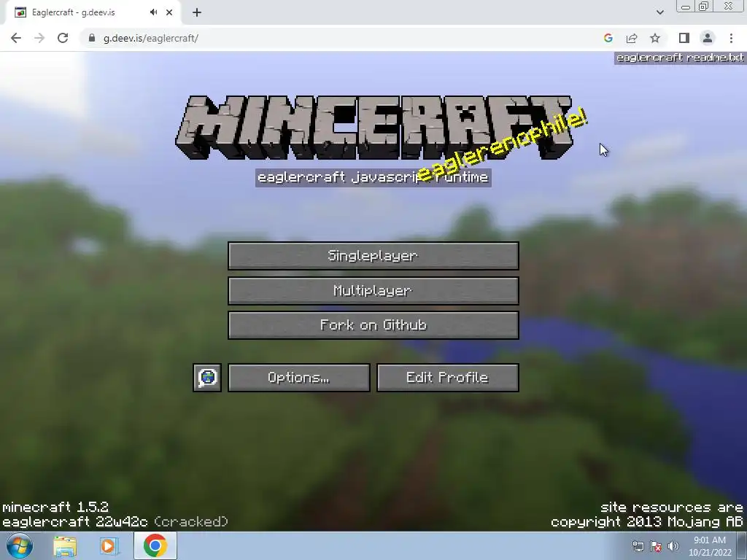
Task: Click the eaglercraft 22w42c (cracked) text
Action: click(x=115, y=522)
